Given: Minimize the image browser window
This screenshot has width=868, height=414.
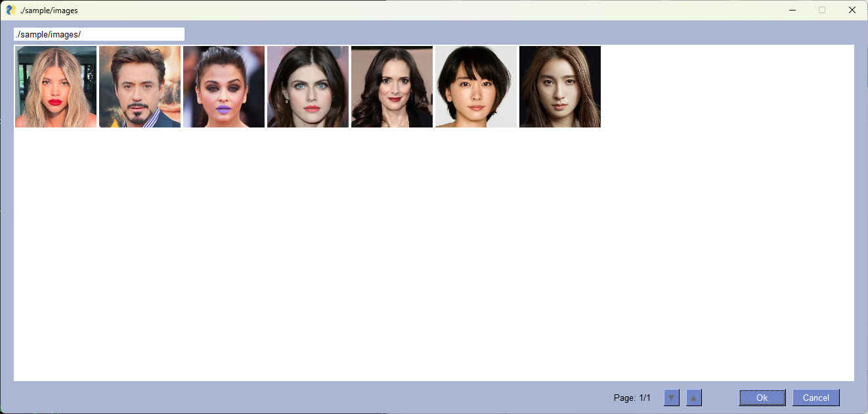Looking at the screenshot, I should click(792, 10).
